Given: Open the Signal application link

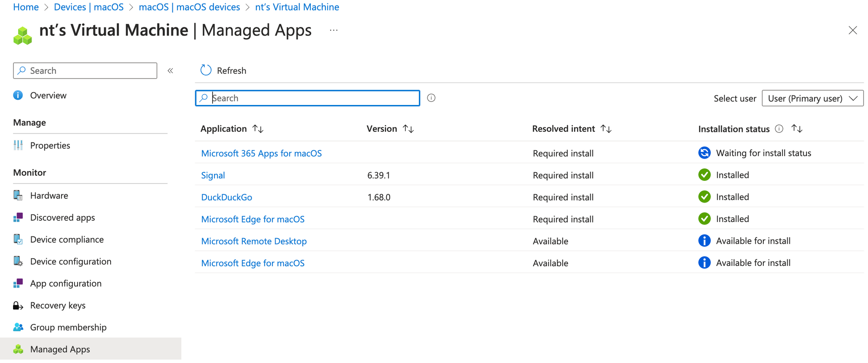Looking at the screenshot, I should coord(213,175).
